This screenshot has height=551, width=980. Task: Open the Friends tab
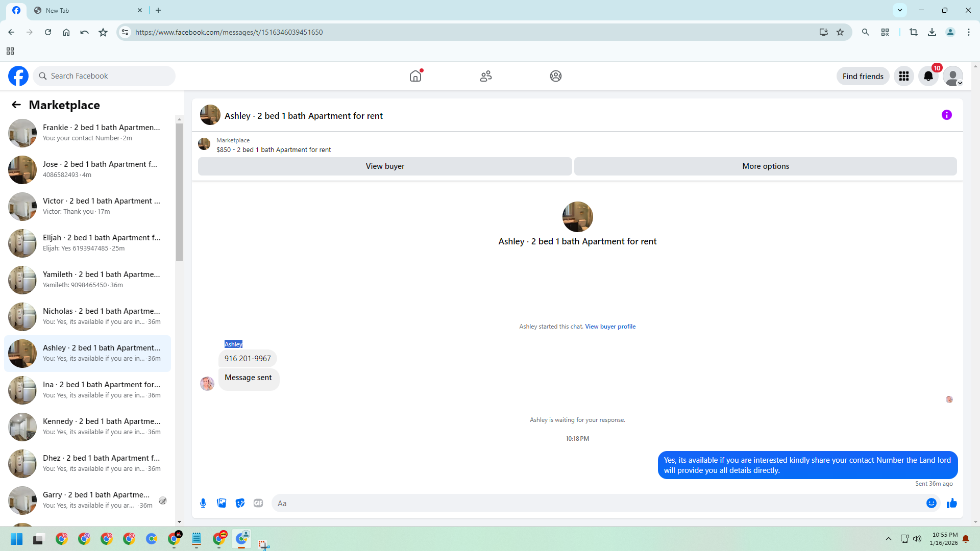coord(485,76)
